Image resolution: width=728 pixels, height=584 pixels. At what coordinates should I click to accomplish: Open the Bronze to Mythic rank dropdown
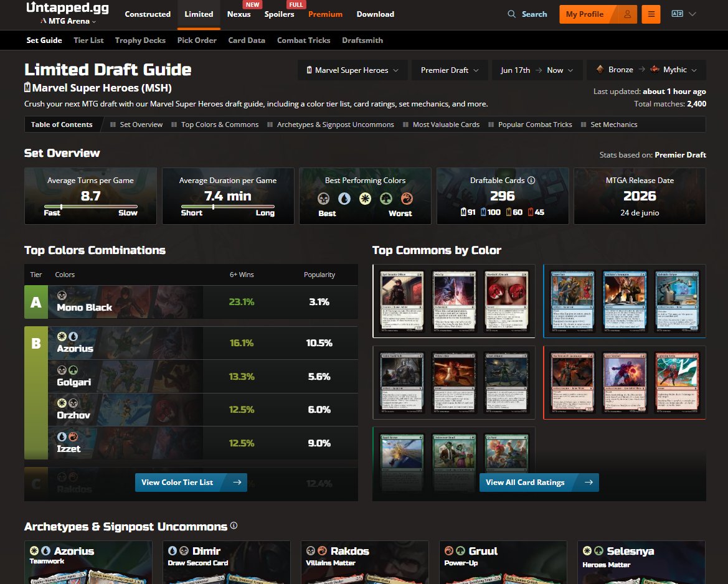pyautogui.click(x=646, y=70)
